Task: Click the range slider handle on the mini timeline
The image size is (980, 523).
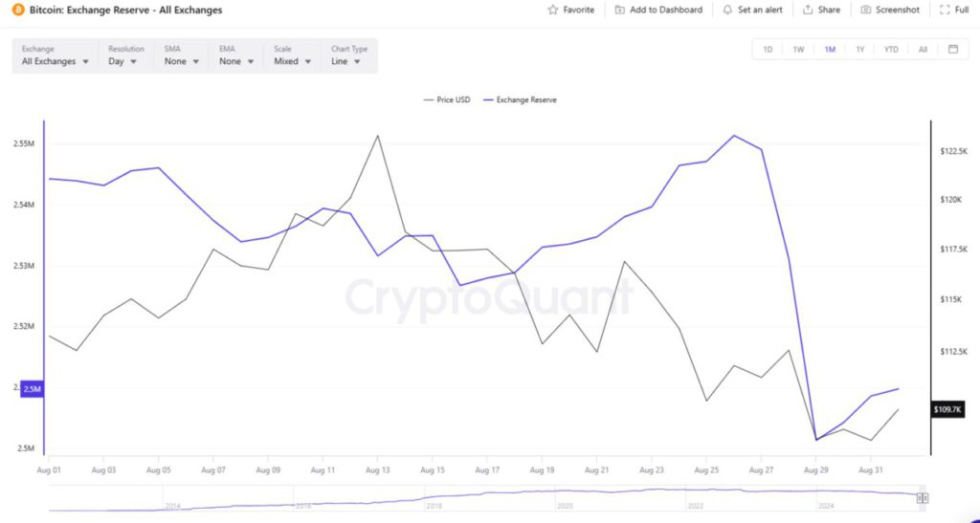Action: click(x=923, y=498)
